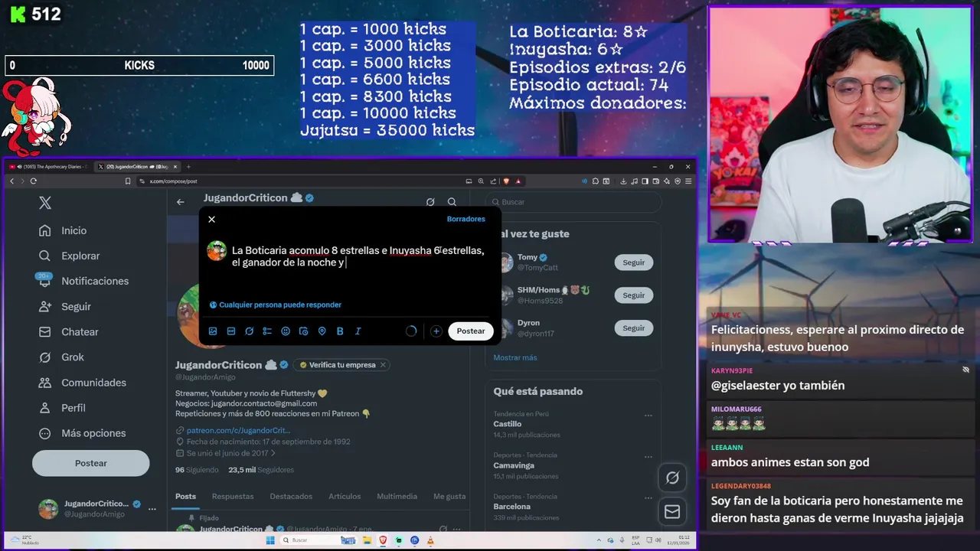The width and height of the screenshot is (980, 551).
Task: Follow Tomy account
Action: [x=633, y=262]
